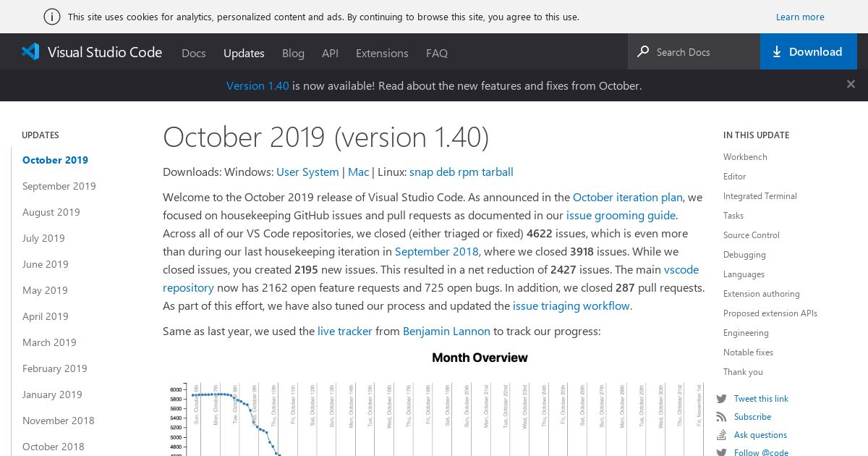Jump to the Debugging section
The height and width of the screenshot is (456, 868).
pos(744,255)
